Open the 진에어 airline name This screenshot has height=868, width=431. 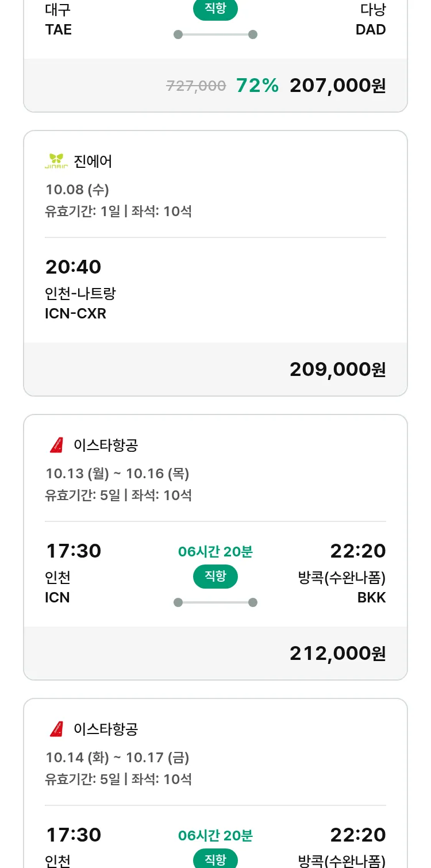93,162
